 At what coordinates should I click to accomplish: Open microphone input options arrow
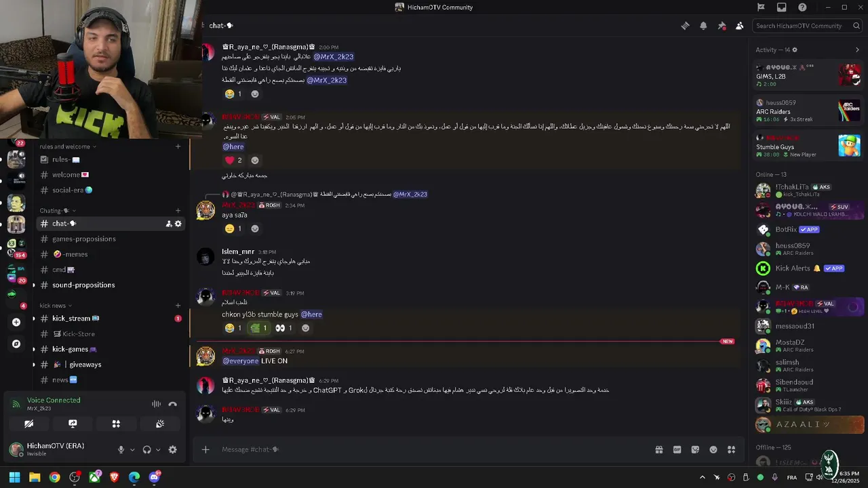click(x=132, y=449)
